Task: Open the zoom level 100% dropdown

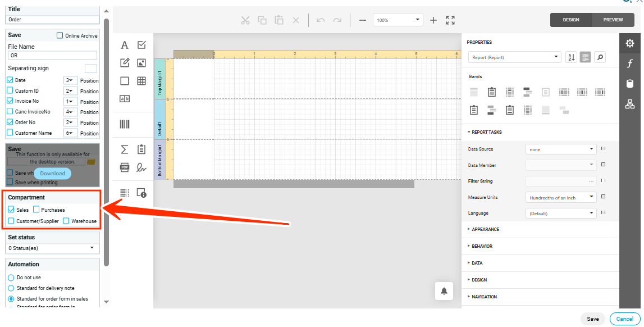Action: click(398, 20)
